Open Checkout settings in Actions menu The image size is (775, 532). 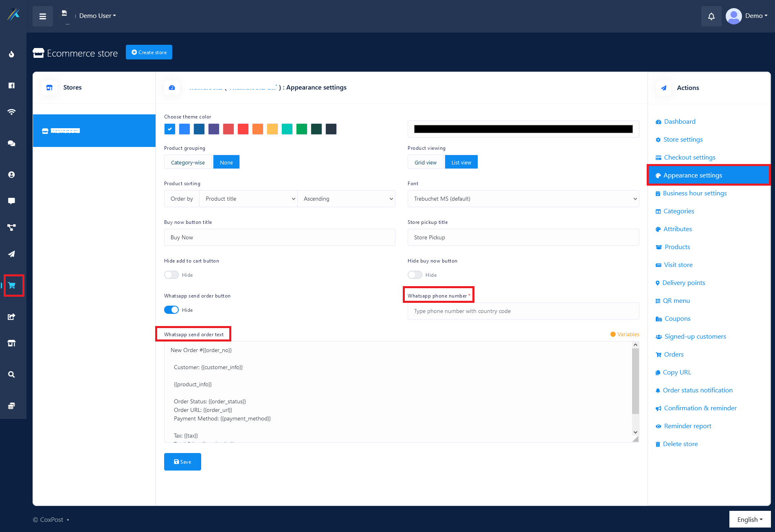click(689, 158)
